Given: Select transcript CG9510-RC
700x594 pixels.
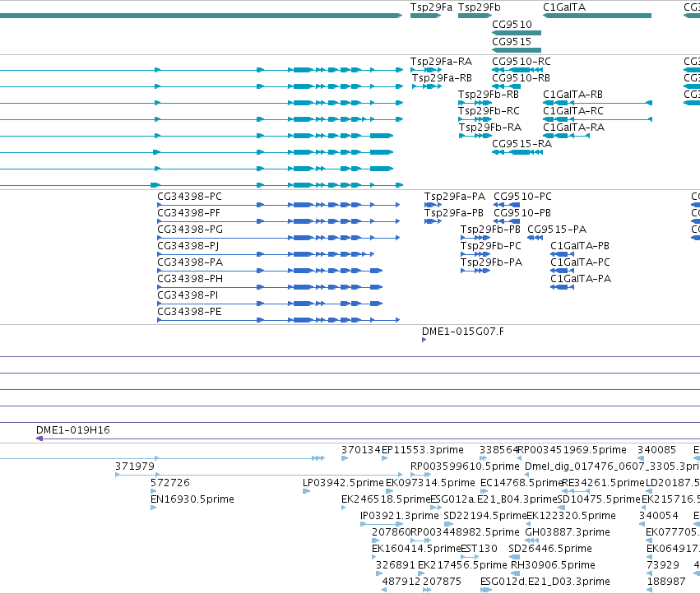Looking at the screenshot, I should 517,70.
